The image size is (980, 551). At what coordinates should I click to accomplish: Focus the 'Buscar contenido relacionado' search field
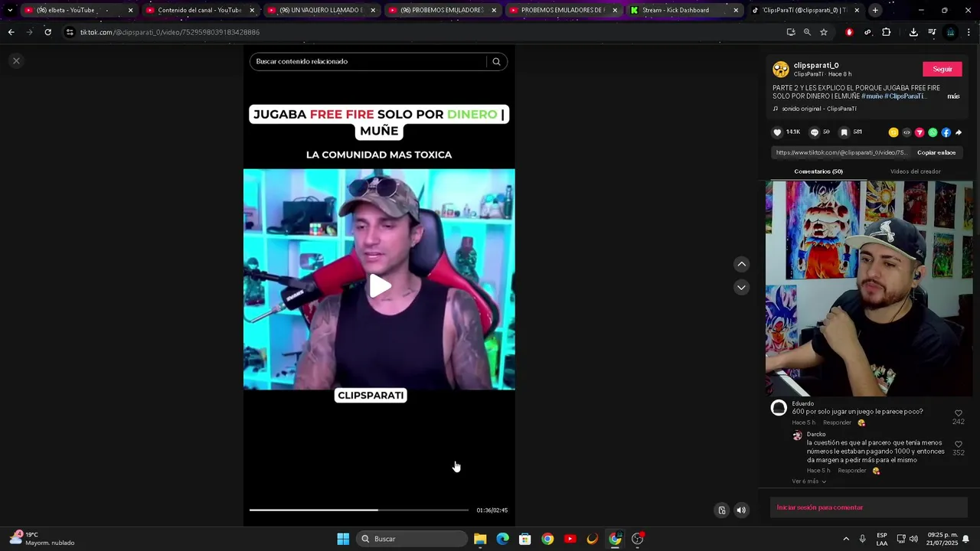(x=367, y=61)
